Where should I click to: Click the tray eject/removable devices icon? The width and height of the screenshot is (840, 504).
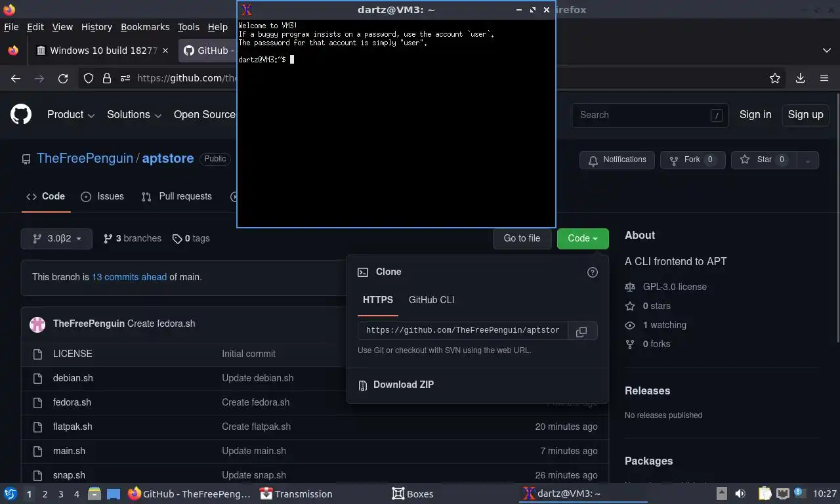pos(721,494)
